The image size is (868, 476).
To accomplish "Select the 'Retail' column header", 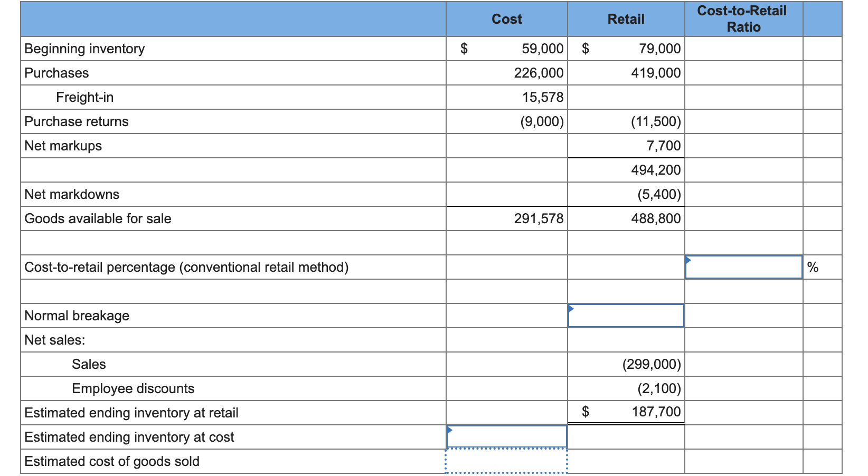I will (x=626, y=19).
